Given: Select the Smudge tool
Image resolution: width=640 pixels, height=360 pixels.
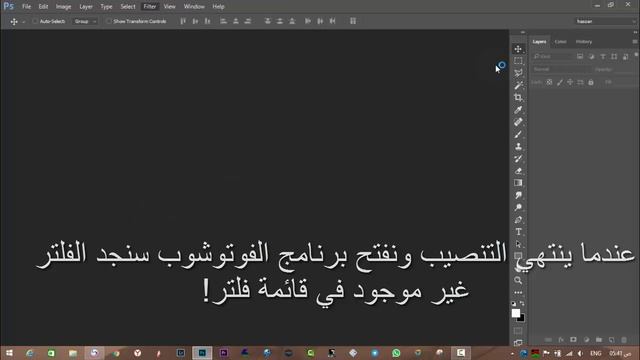Looking at the screenshot, I should [518, 195].
